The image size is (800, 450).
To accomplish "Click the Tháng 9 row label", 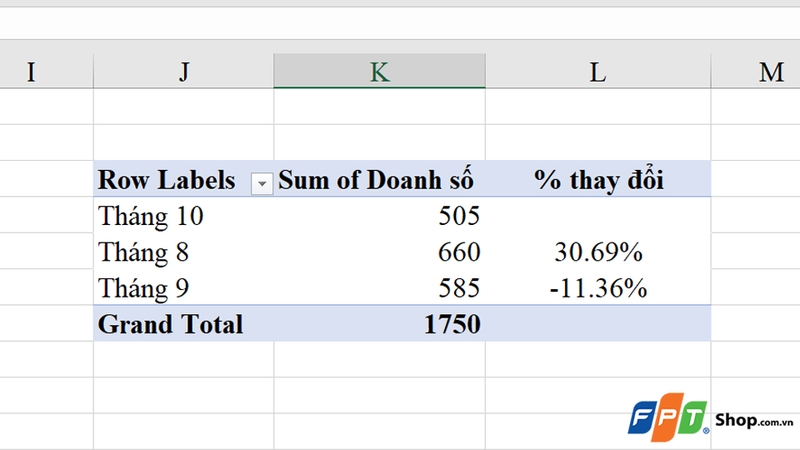I will [x=144, y=288].
